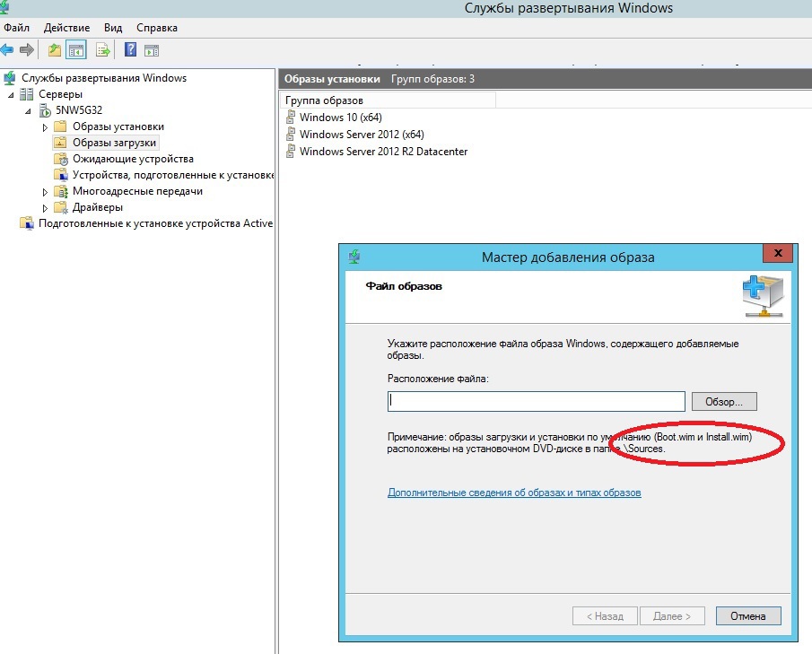Click the Далее > button
The height and width of the screenshot is (654, 812).
click(x=672, y=616)
